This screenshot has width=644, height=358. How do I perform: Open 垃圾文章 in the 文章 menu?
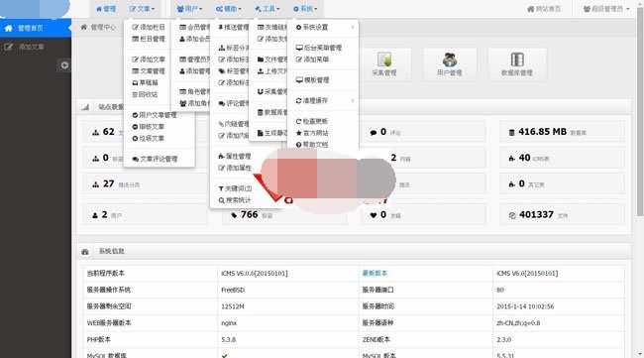coord(149,139)
